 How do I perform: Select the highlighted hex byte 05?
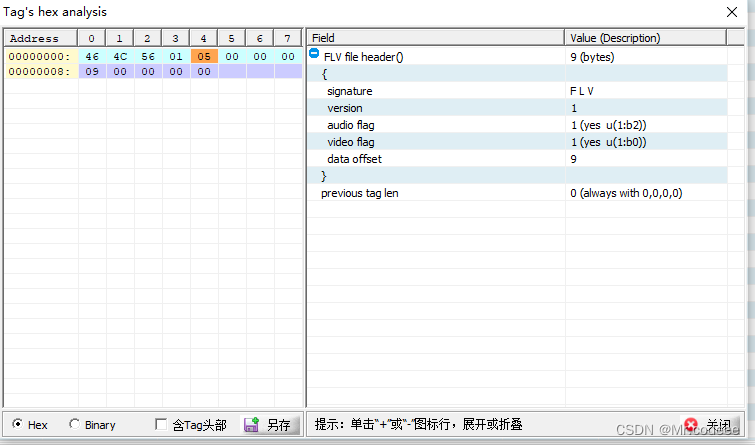tap(204, 56)
